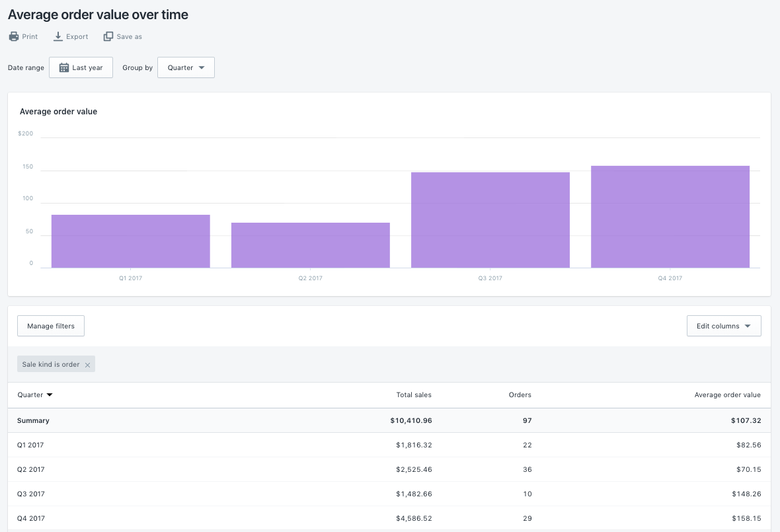Click the Export label text
Viewport: 780px width, 532px height.
77,36
